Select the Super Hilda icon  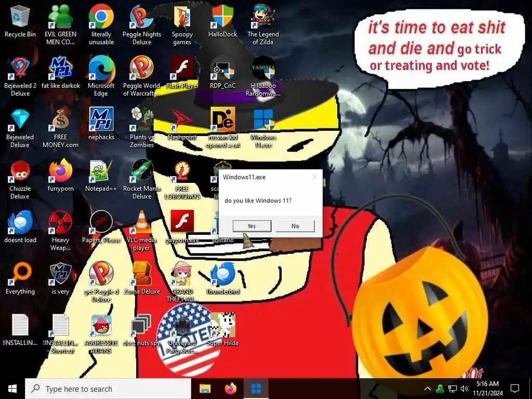[222, 330]
